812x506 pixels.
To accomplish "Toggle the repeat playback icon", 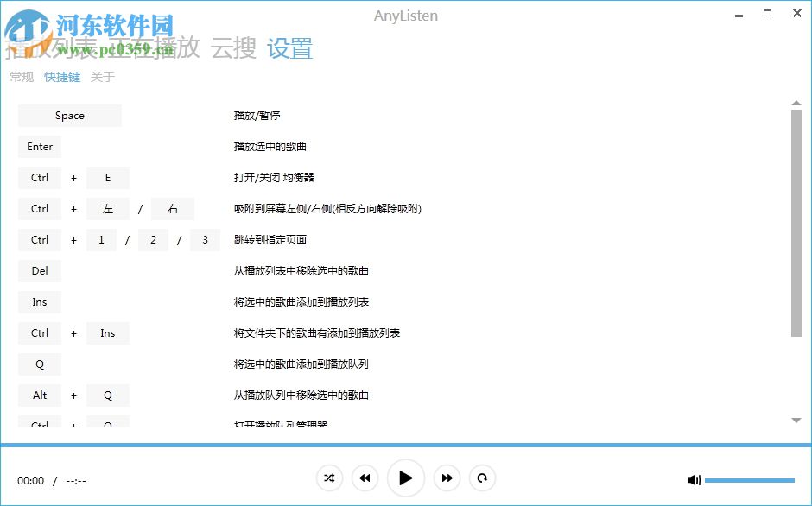I will click(x=482, y=478).
